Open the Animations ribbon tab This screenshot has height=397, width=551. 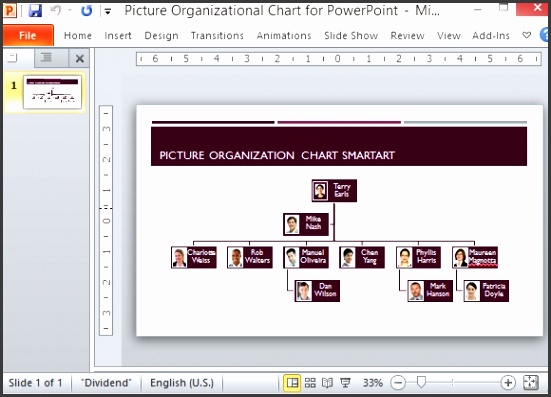284,35
